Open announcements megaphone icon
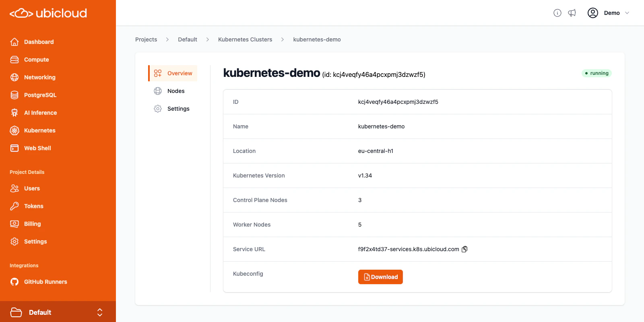644x322 pixels. tap(572, 13)
